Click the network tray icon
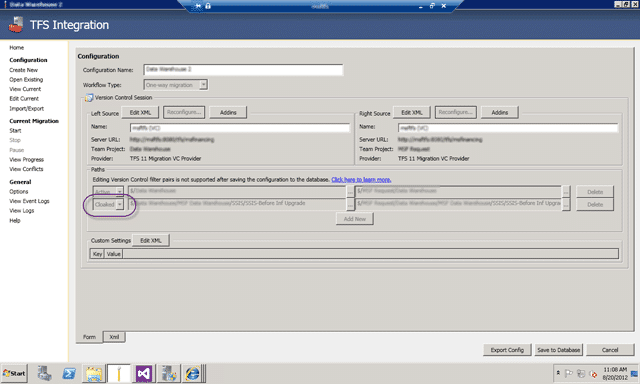 [581, 373]
